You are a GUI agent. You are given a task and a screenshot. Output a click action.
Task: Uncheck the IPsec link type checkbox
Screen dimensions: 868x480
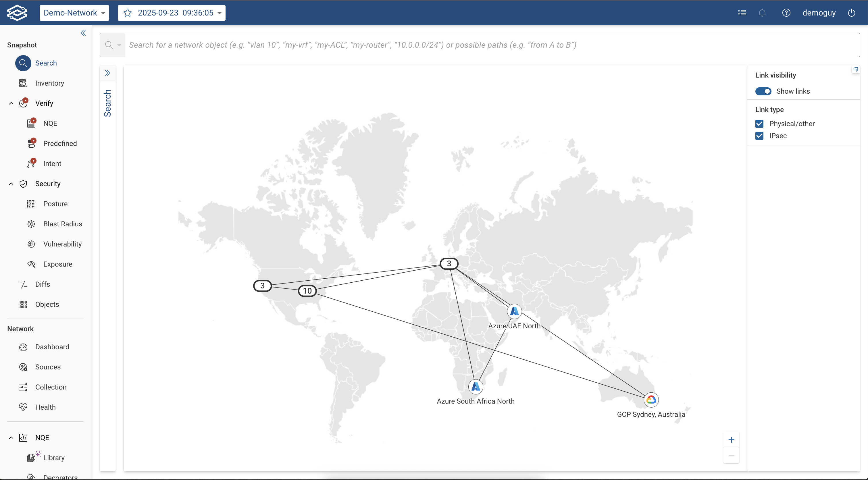[x=759, y=136]
